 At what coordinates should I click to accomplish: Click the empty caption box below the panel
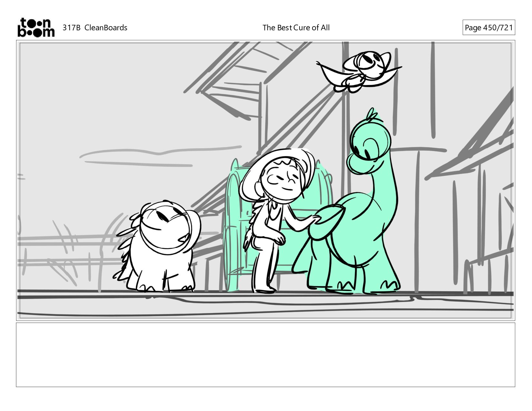pos(265,355)
